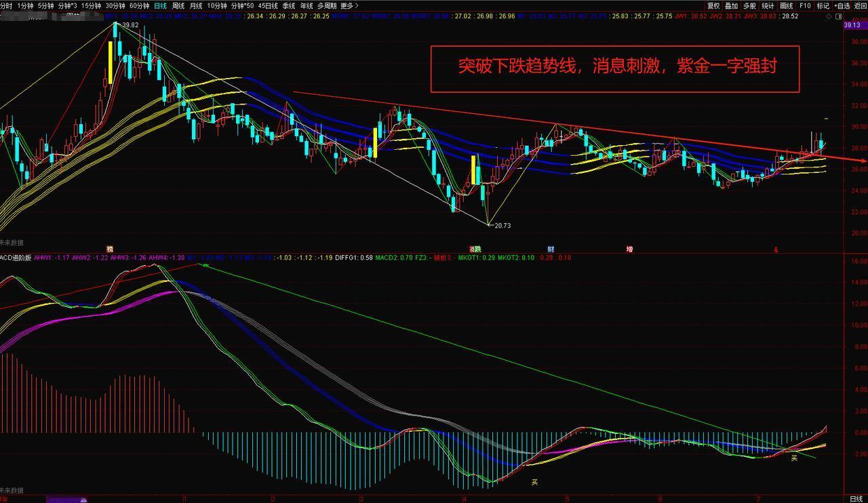Switch to the 5分钟 period tab
The image size is (868, 503).
click(45, 5)
